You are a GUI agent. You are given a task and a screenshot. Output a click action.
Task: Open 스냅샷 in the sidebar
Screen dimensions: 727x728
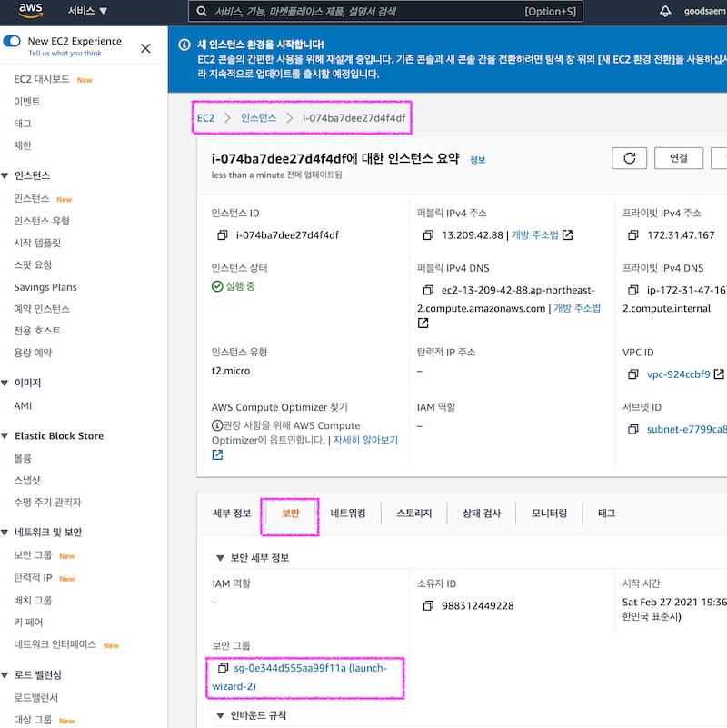(27, 481)
